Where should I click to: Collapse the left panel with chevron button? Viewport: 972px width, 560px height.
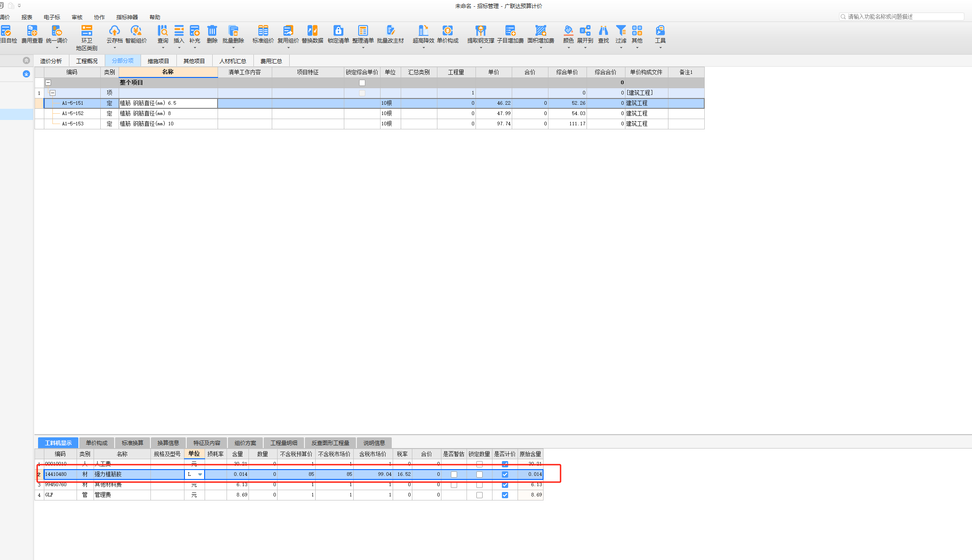(26, 60)
